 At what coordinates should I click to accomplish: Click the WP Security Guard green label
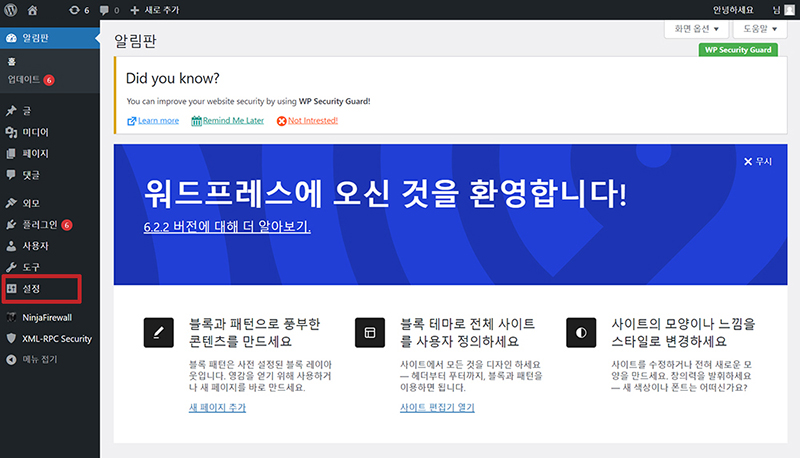(x=738, y=49)
